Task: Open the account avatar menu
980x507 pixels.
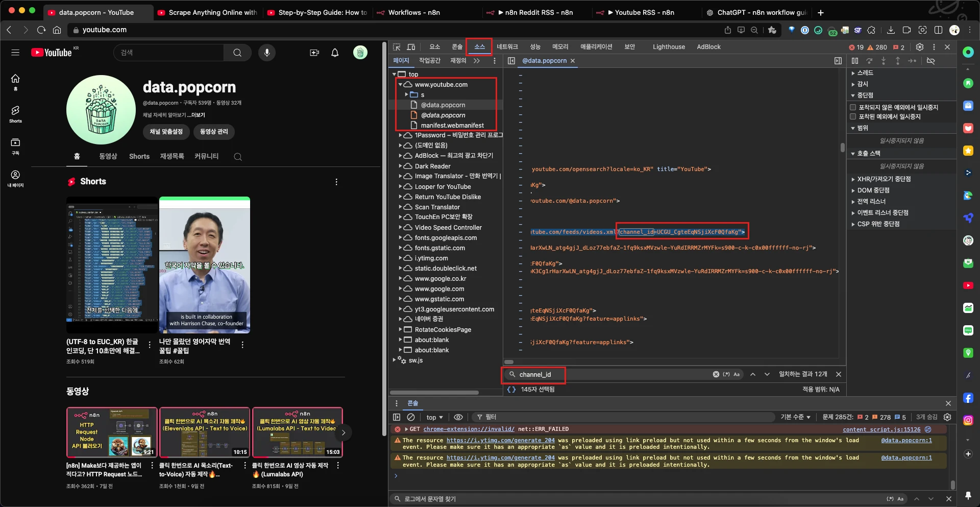Action: (x=360, y=53)
